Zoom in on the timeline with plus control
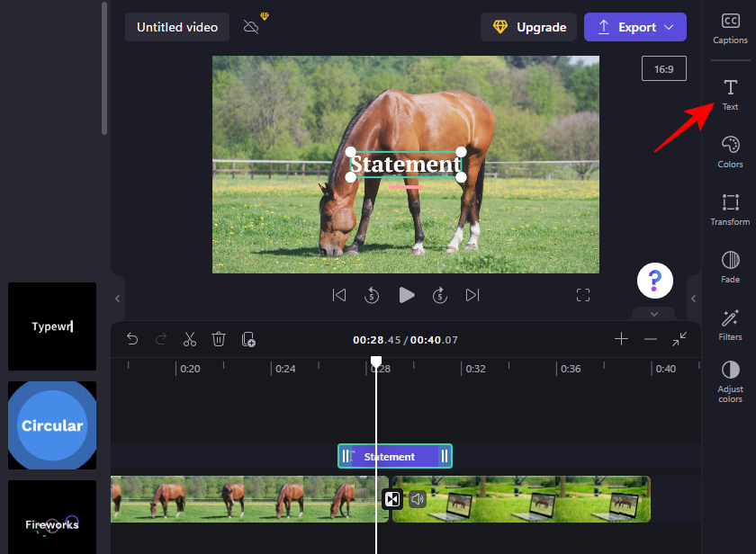 (621, 339)
